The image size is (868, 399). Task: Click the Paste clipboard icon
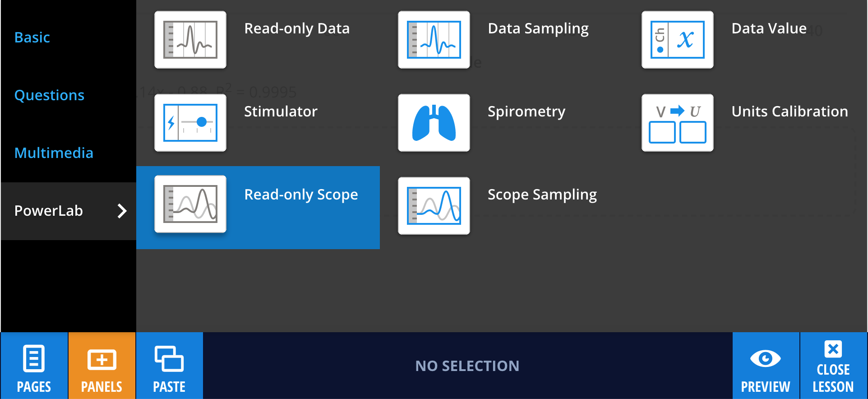[169, 360]
